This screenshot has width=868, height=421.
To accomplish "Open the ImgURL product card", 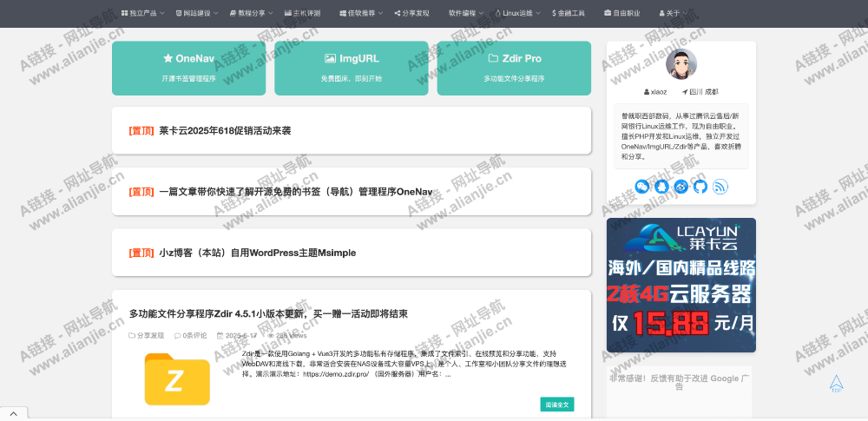I will [352, 68].
